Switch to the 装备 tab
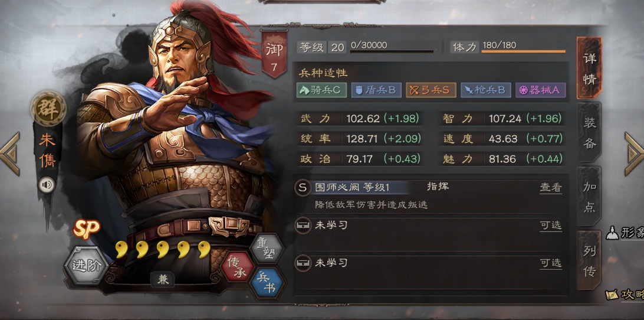644x320 pixels. (589, 132)
